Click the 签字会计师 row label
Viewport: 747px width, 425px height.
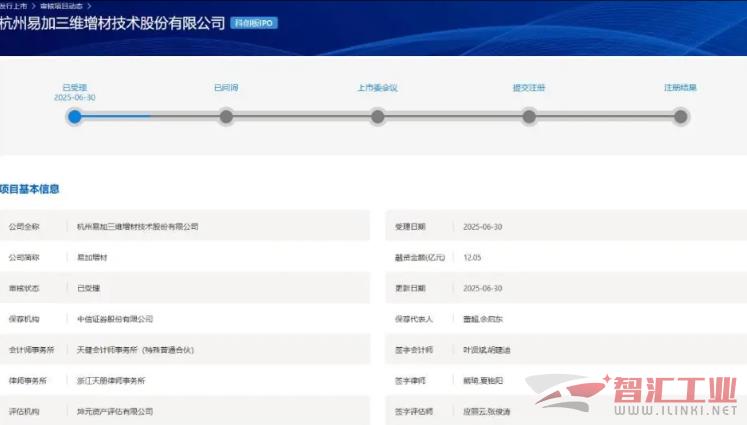point(414,350)
